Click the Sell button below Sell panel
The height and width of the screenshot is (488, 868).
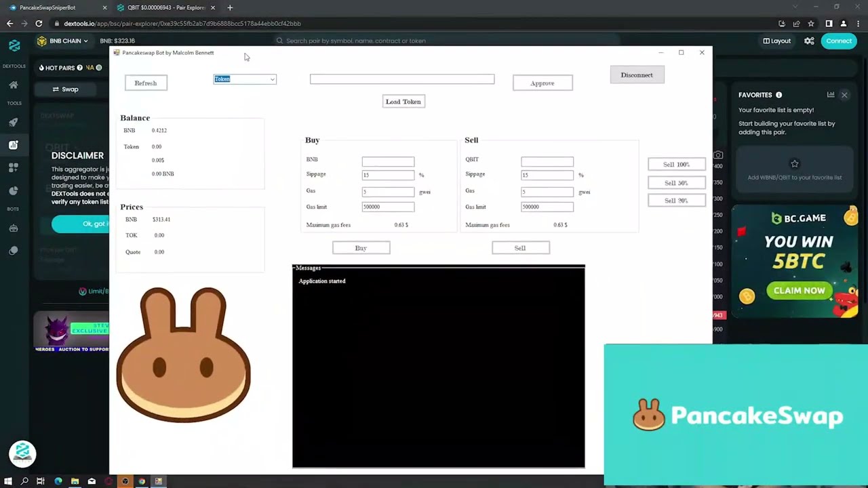coord(520,248)
